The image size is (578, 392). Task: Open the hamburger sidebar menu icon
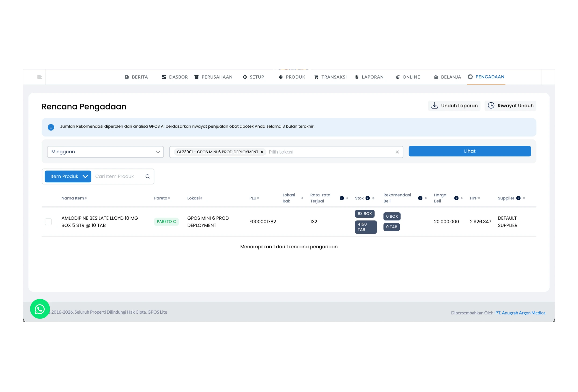point(39,77)
